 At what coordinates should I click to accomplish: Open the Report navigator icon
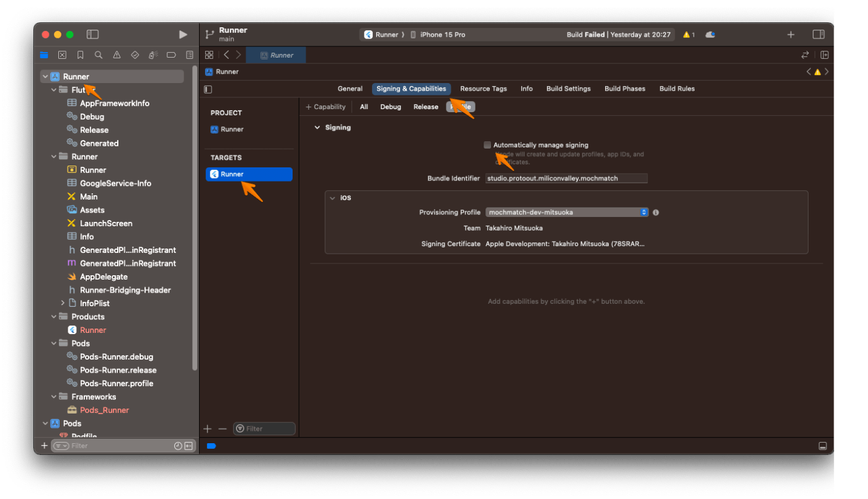click(x=189, y=55)
